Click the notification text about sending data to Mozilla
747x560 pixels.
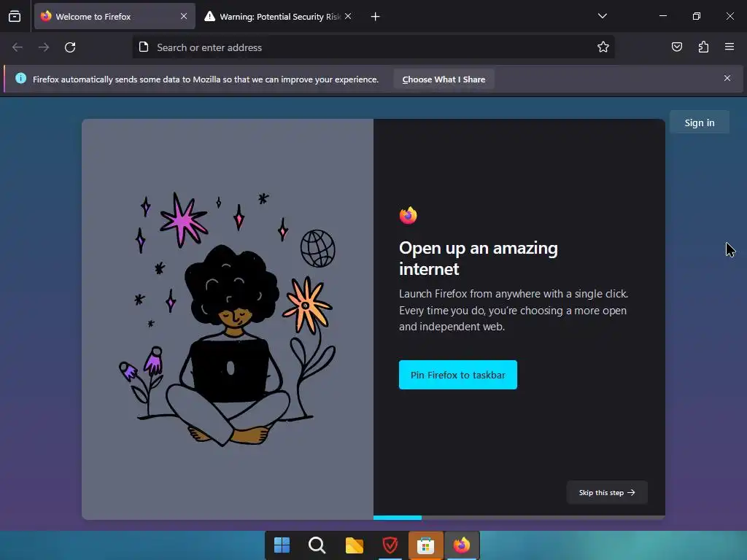(x=205, y=79)
